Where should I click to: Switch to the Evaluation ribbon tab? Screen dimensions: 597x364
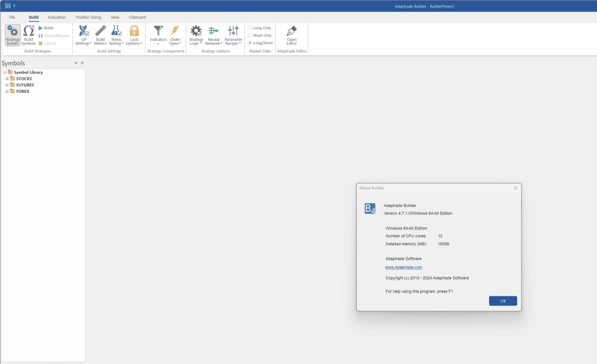pyautogui.click(x=57, y=17)
